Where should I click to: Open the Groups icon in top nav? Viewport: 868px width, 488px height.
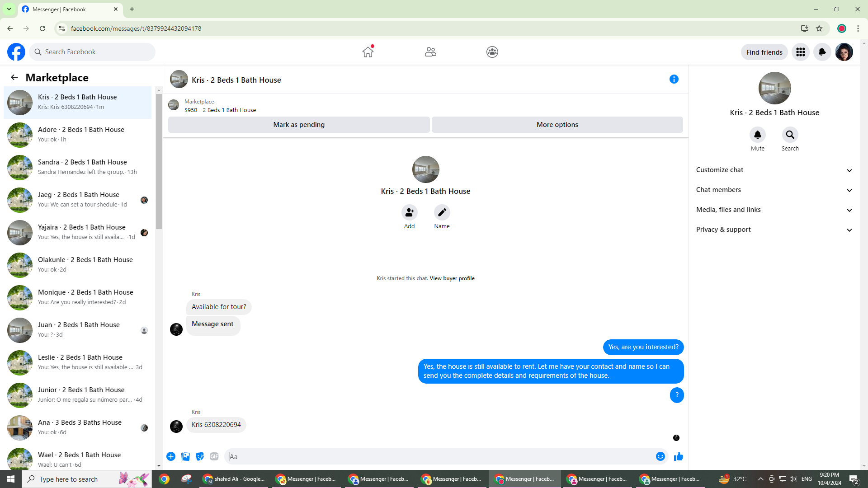[492, 52]
